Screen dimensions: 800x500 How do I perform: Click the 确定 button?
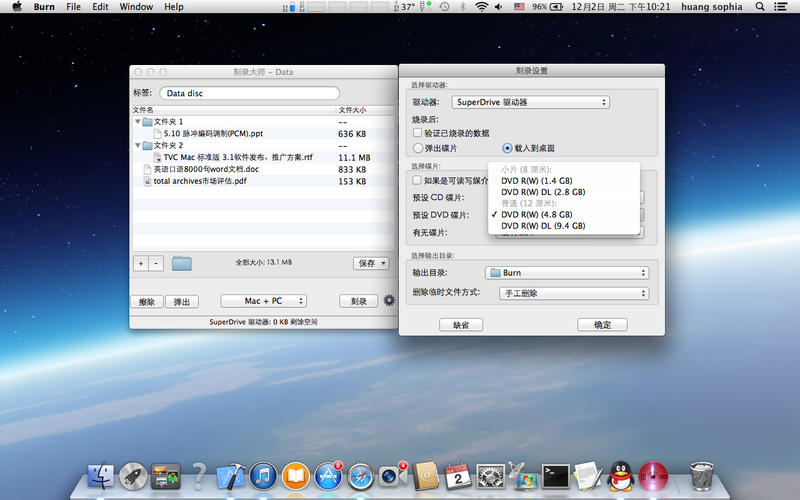pos(602,325)
